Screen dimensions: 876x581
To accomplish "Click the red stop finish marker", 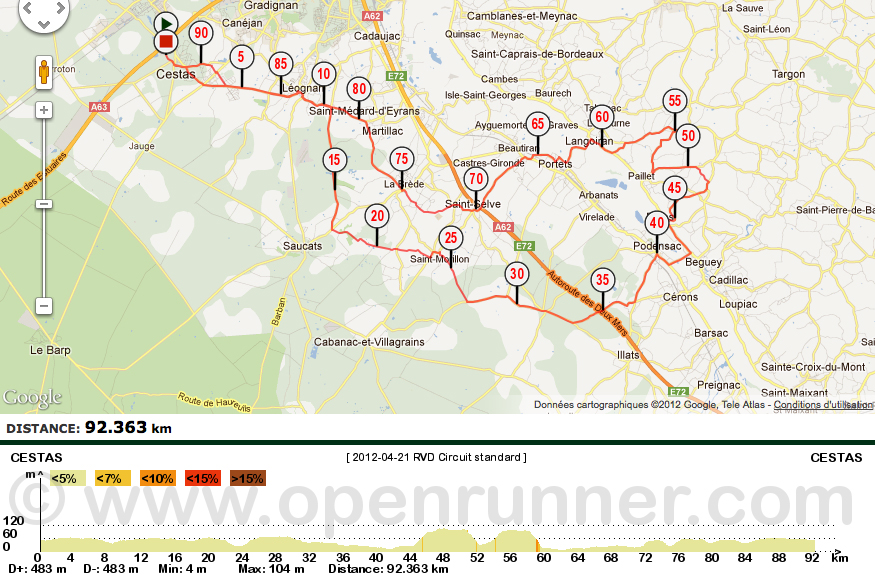I will point(166,42).
